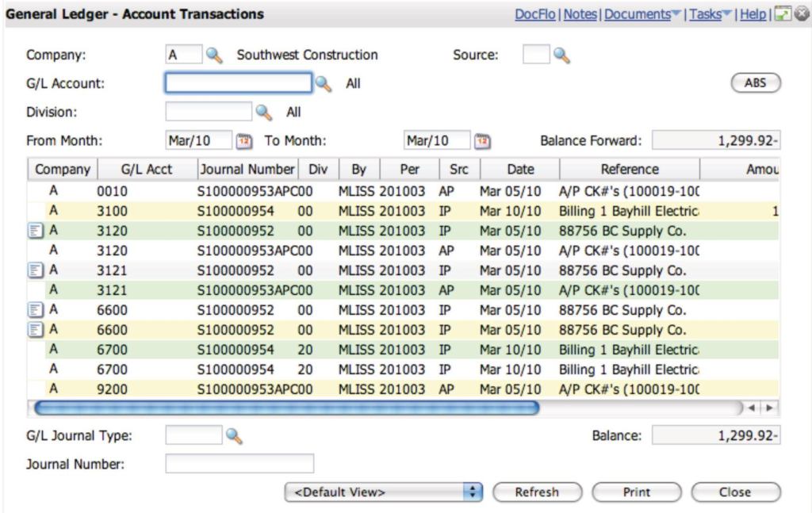Open note icon on first 3120 row
The height and width of the screenshot is (513, 812).
point(36,231)
